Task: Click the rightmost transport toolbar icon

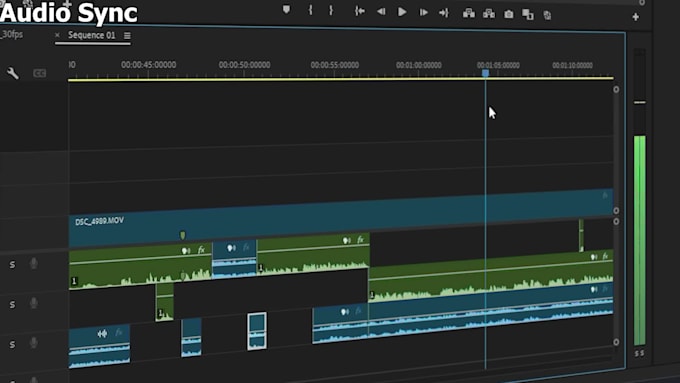Action: [x=547, y=16]
